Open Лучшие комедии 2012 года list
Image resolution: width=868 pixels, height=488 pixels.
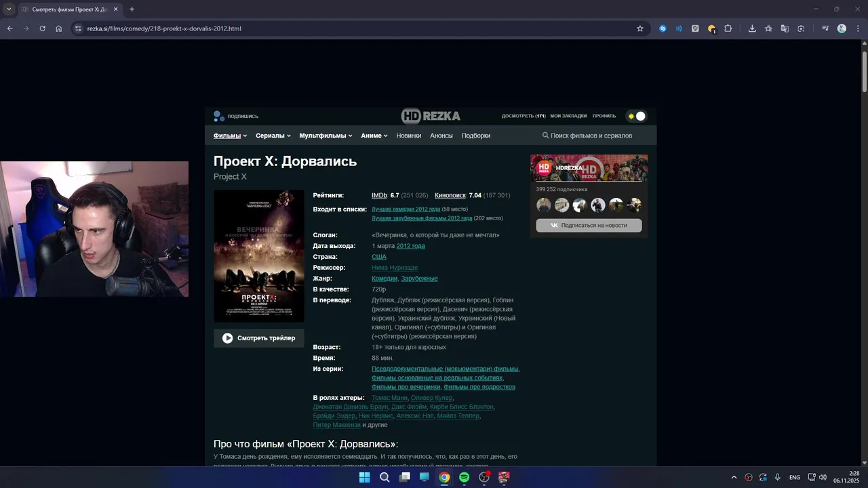point(406,209)
